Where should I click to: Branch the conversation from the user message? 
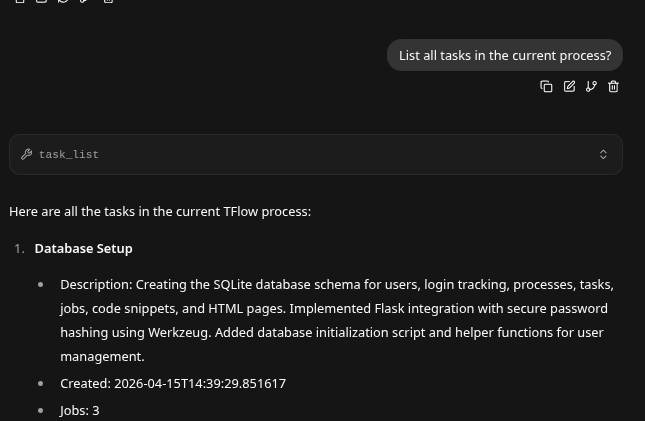[591, 87]
